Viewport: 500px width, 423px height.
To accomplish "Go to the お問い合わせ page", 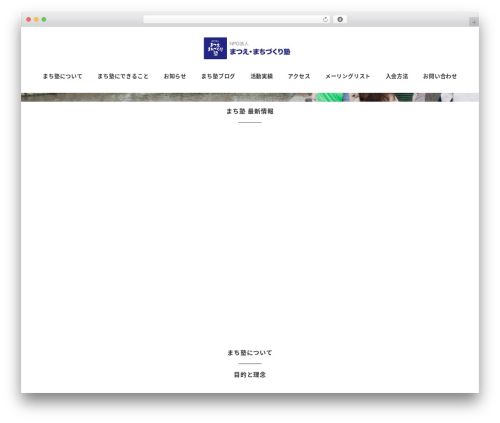I will click(x=440, y=76).
